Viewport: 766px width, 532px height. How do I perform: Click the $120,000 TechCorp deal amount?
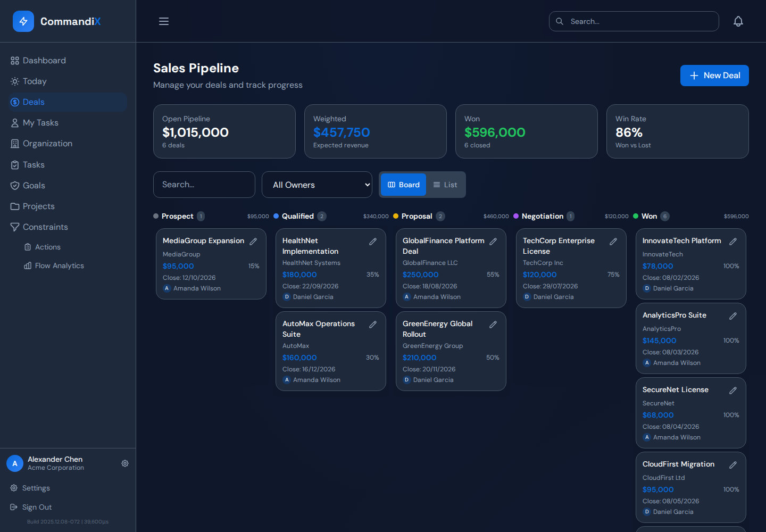539,275
